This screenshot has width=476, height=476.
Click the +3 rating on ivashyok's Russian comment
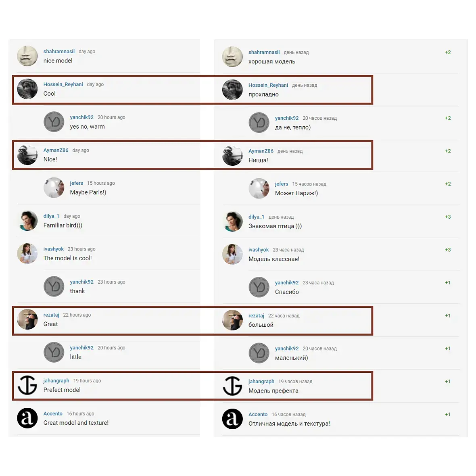(448, 250)
